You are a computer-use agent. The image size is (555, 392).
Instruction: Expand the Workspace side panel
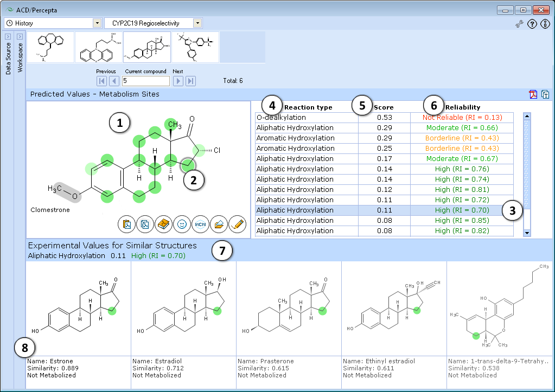[x=20, y=36]
